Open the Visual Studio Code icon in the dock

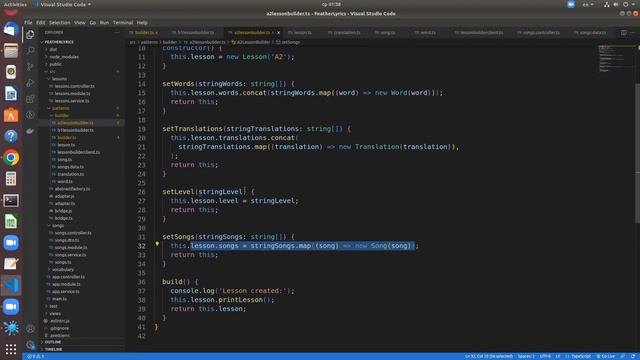click(11, 285)
